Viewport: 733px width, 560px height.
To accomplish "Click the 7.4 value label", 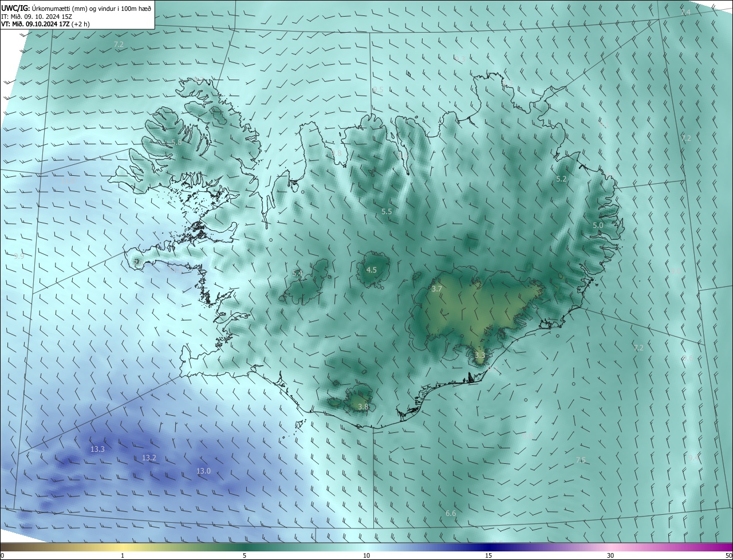I will 685,13.
